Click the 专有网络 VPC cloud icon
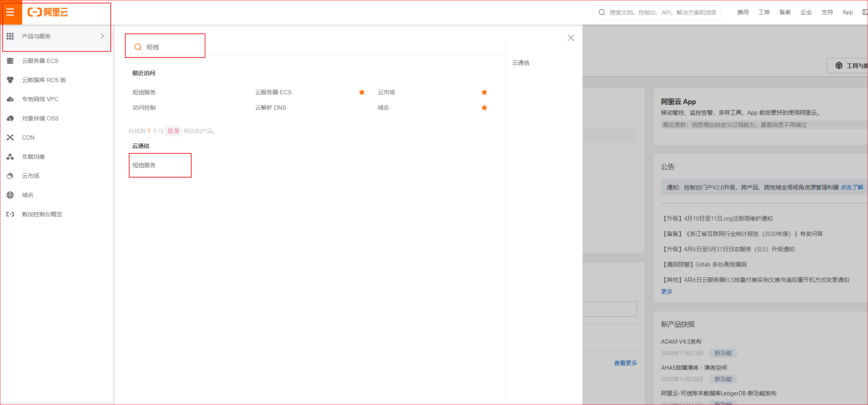This screenshot has width=868, height=405. point(10,99)
